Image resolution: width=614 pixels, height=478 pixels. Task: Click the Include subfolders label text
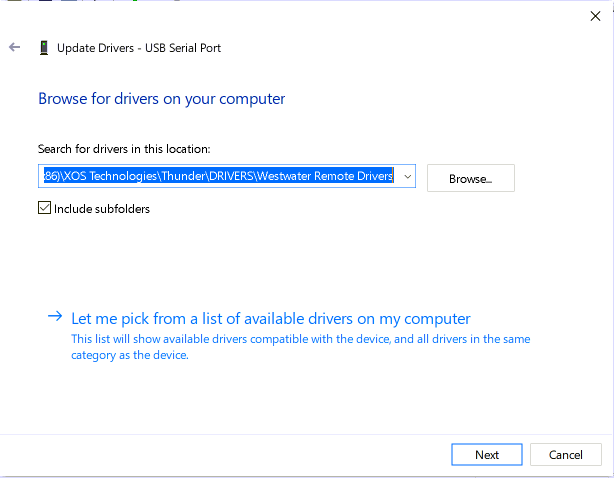(x=102, y=209)
